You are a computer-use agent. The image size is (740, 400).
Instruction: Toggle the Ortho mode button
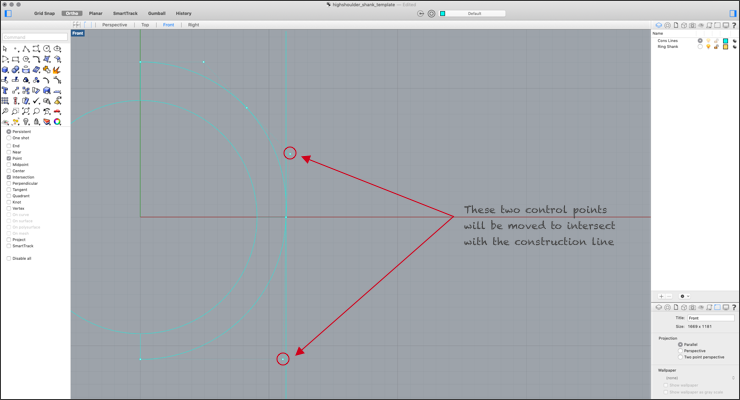(x=72, y=14)
